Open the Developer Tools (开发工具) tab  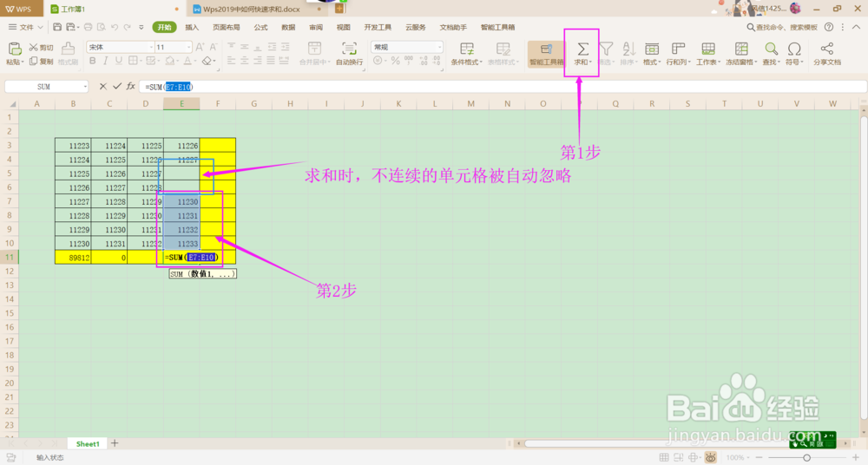coord(378,27)
